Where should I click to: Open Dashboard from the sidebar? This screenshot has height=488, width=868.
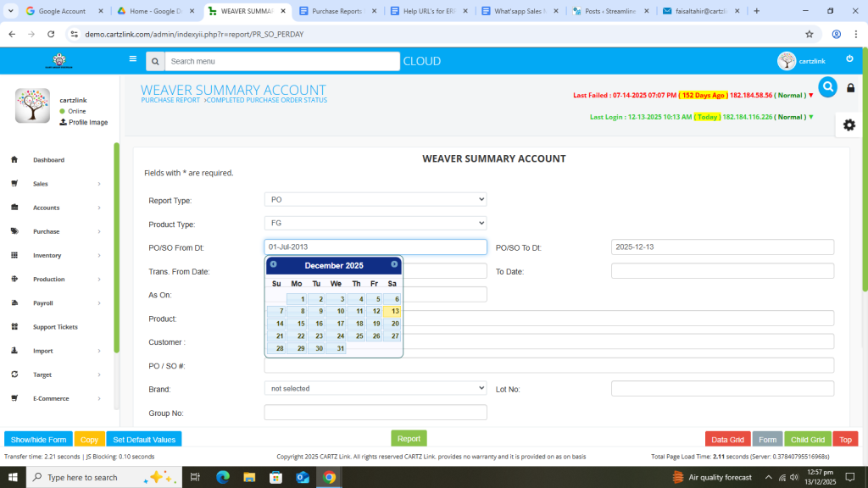[48, 160]
